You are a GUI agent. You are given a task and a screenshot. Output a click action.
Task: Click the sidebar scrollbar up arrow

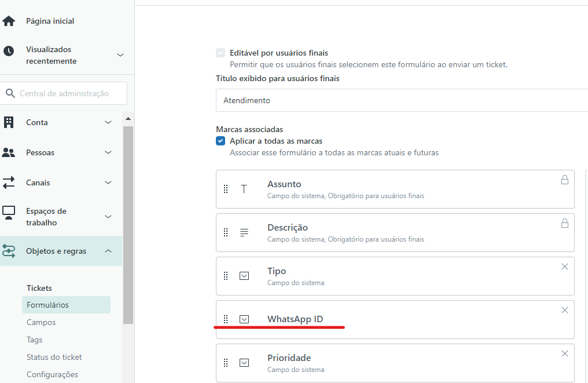[128, 119]
